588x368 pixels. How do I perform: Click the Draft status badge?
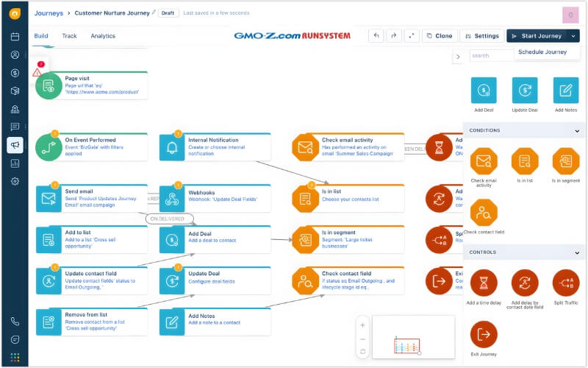[x=168, y=13]
